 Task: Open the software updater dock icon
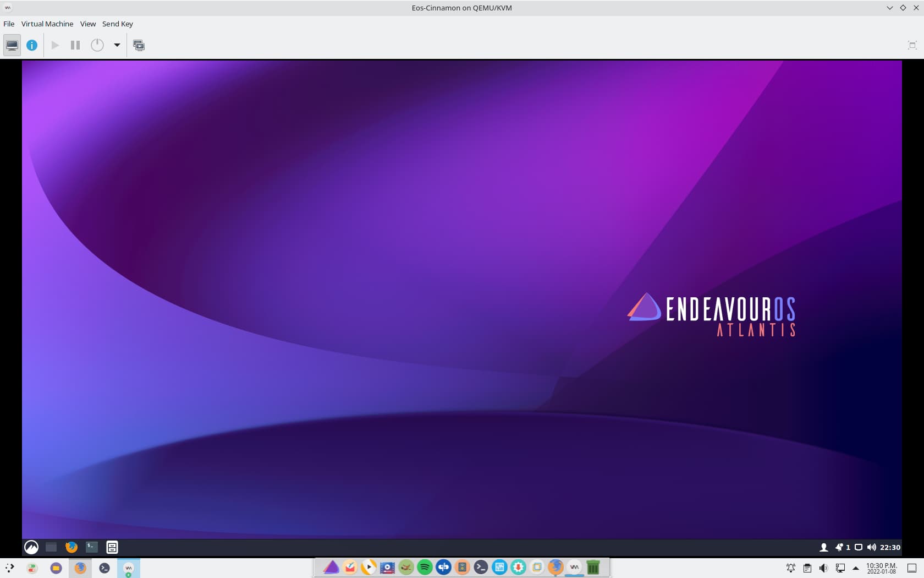click(x=519, y=567)
